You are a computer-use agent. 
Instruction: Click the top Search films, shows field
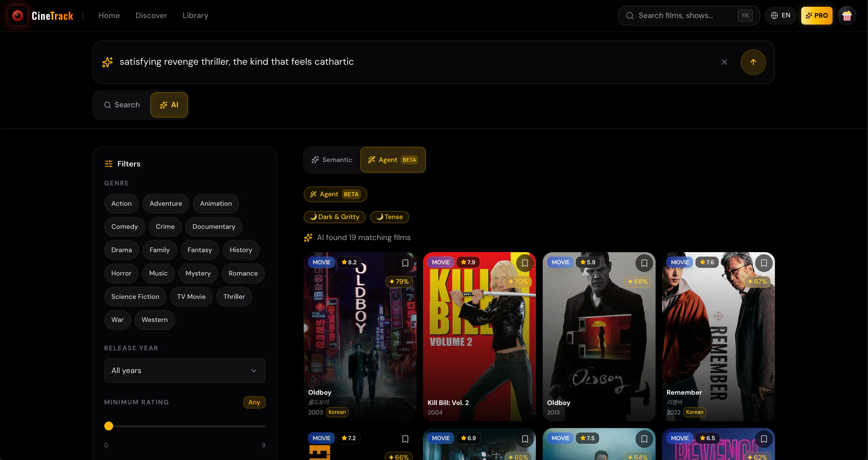click(689, 15)
